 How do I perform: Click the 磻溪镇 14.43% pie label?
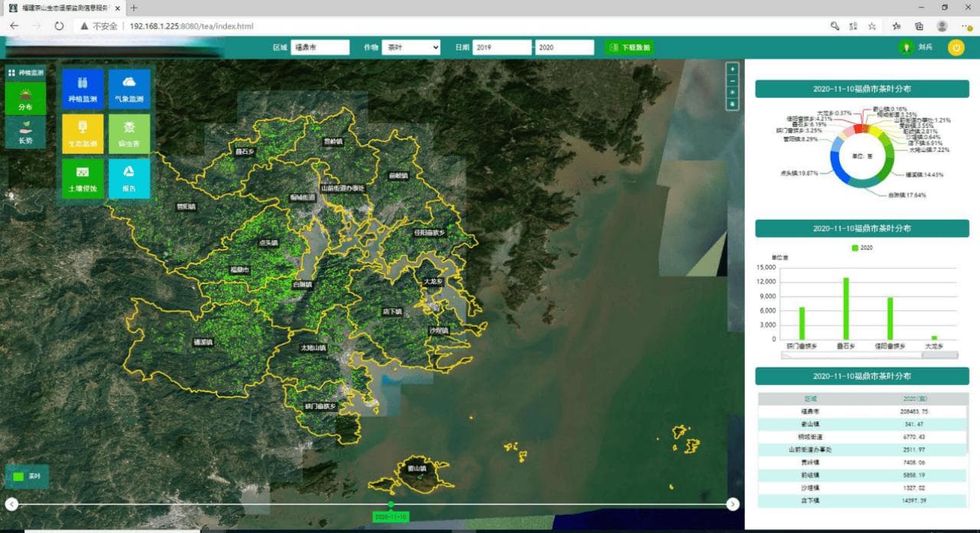click(x=925, y=175)
